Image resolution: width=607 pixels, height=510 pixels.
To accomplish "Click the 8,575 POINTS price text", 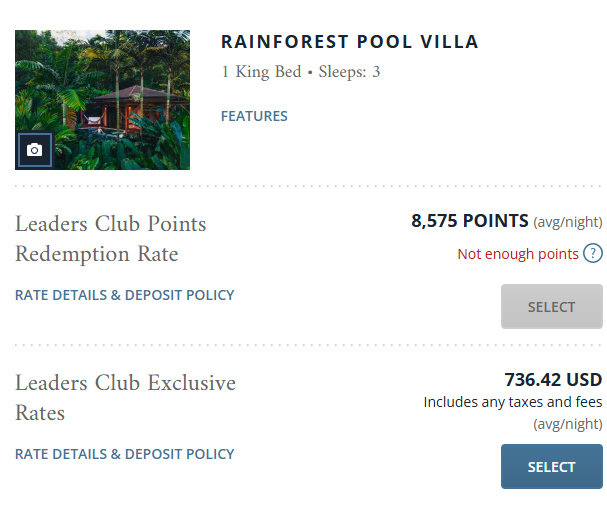I will (470, 221).
